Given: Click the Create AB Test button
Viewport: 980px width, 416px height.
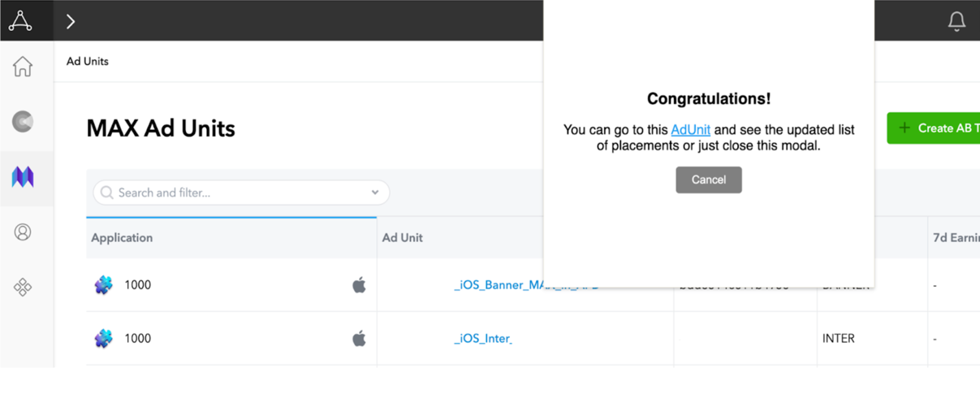Looking at the screenshot, I should [x=934, y=128].
